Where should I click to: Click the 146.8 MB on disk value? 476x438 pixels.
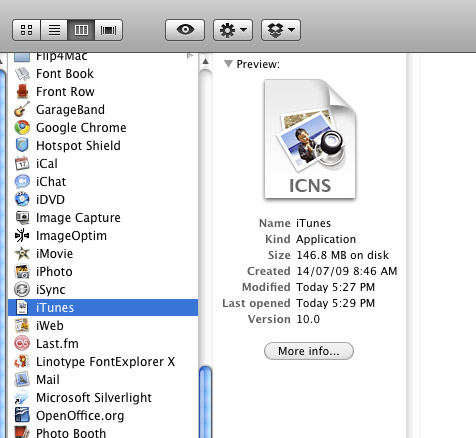click(343, 255)
